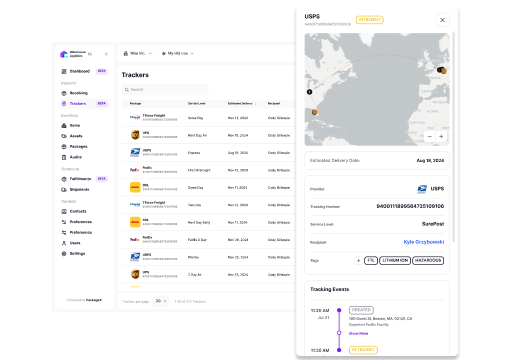This screenshot has width=510, height=360.
Task: Click the Aug 18, 2024 delivery date
Action: coord(430,161)
